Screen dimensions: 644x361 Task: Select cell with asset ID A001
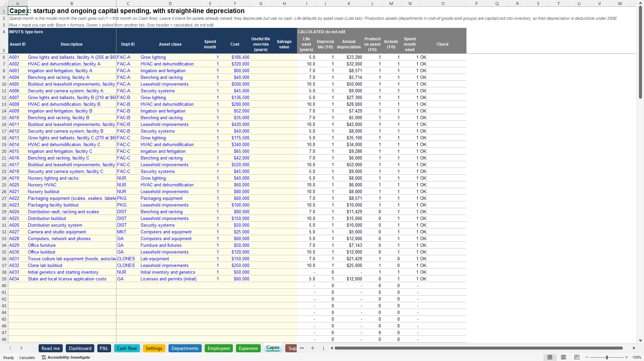17,57
